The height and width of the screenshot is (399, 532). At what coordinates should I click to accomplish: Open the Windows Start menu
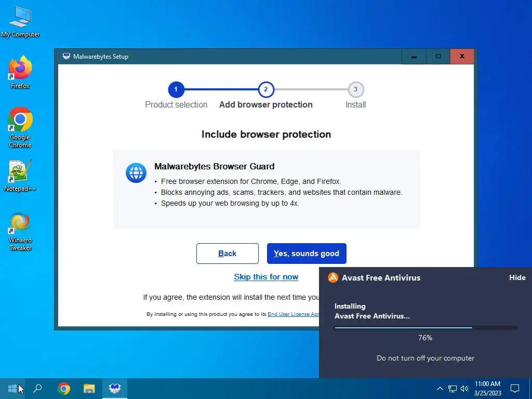click(12, 389)
